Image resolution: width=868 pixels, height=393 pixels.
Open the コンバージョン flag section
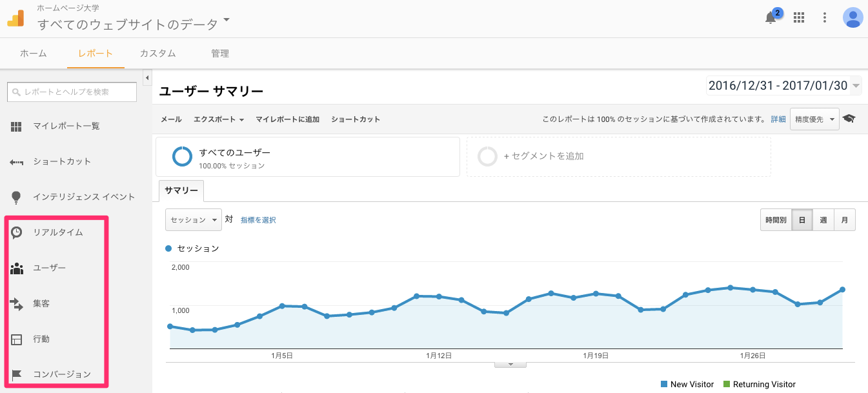(61, 374)
